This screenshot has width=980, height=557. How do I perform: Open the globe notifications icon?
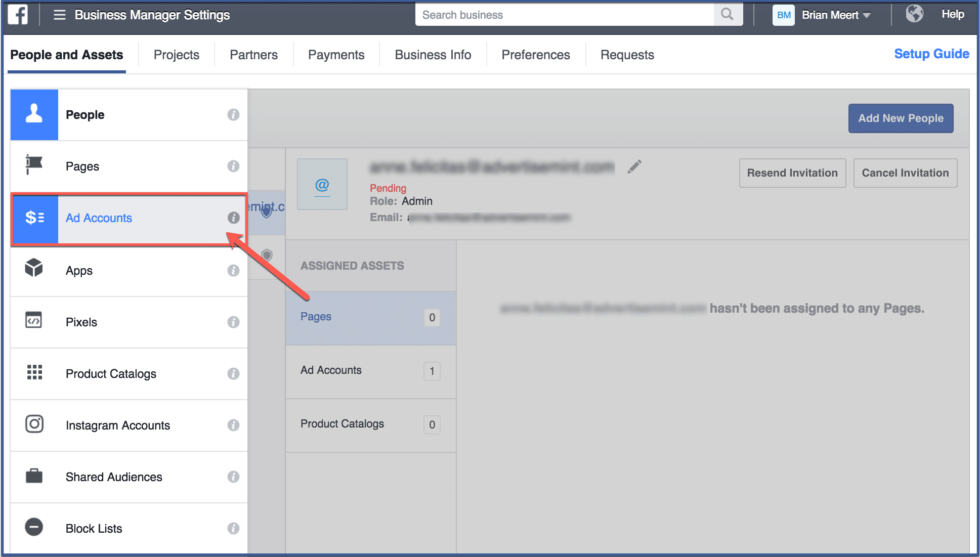pyautogui.click(x=914, y=14)
